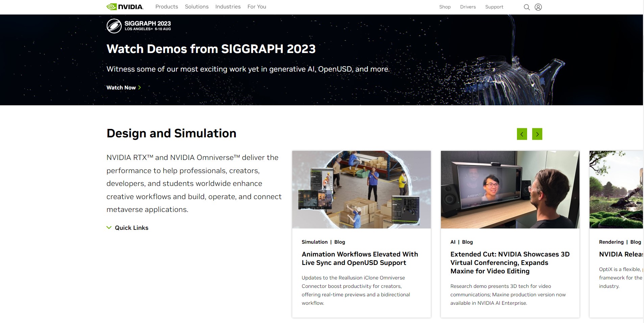The width and height of the screenshot is (644, 323).
Task: Open the For You menu
Action: tap(257, 7)
